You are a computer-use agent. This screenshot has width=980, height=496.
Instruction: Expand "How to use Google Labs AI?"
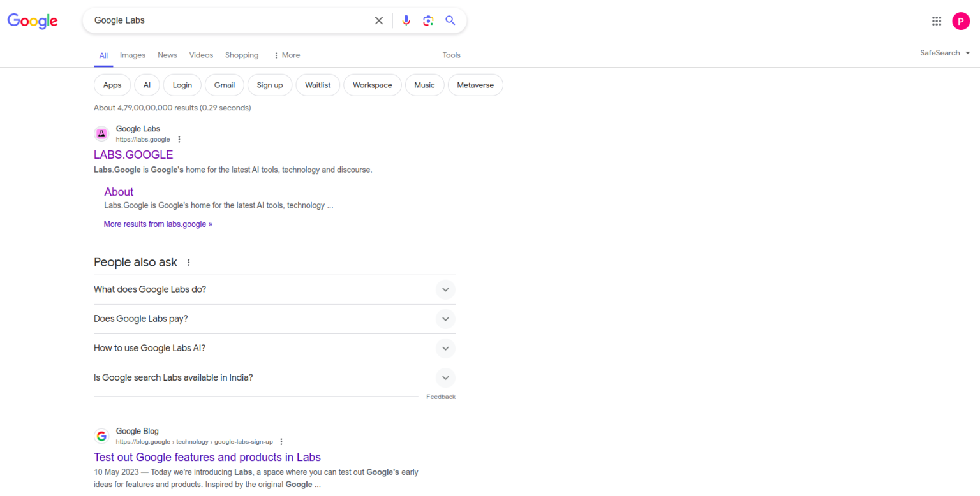(445, 348)
